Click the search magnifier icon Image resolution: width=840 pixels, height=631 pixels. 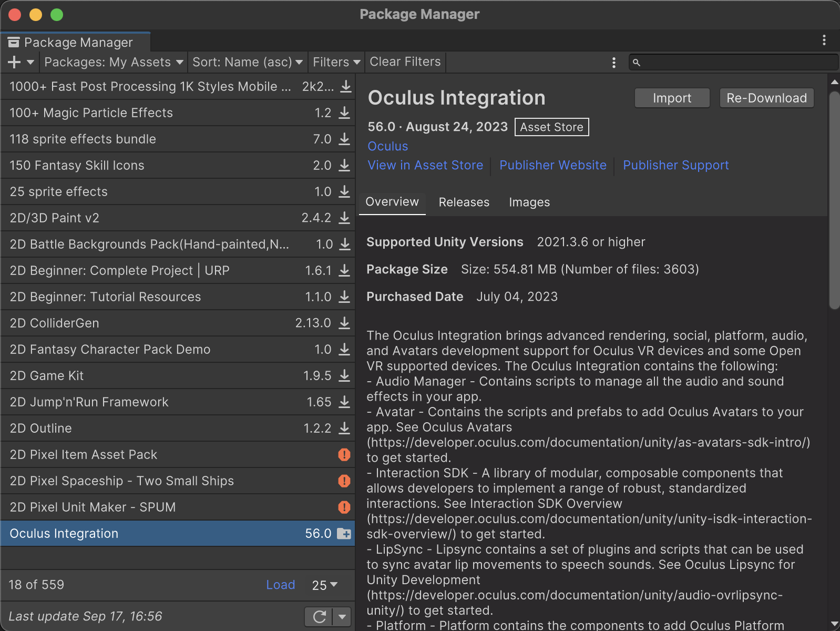(636, 63)
